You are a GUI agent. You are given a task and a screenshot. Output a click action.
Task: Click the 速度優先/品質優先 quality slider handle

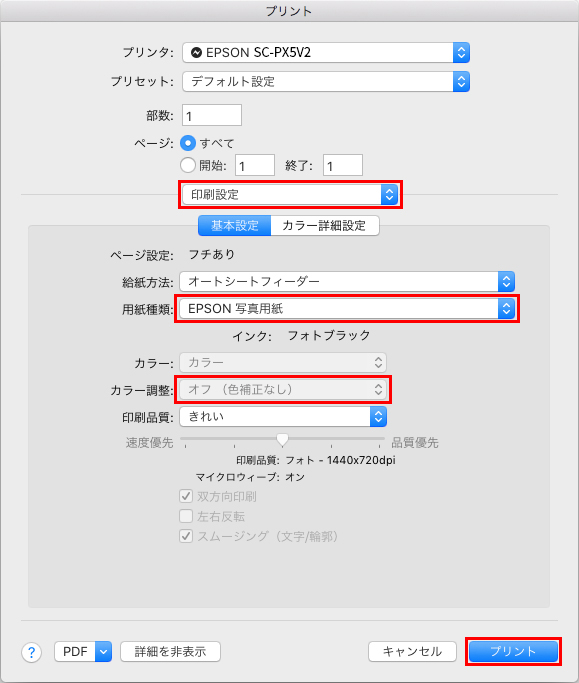tap(282, 440)
